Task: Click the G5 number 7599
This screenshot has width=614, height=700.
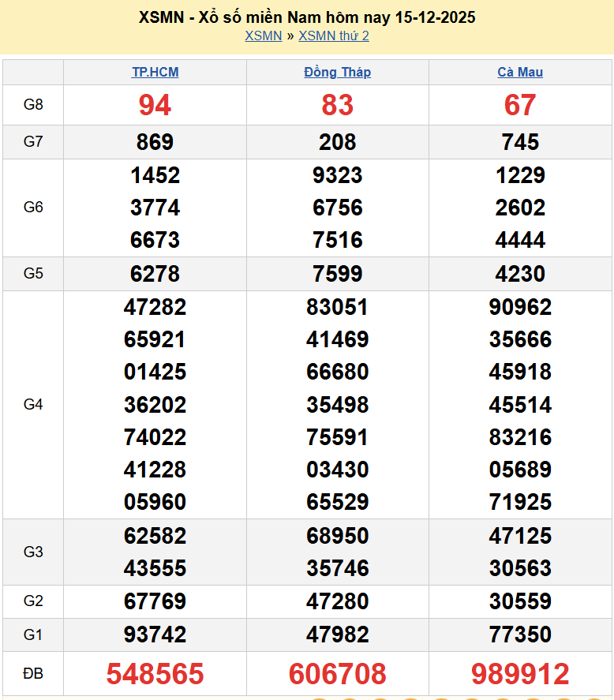Action: [337, 274]
